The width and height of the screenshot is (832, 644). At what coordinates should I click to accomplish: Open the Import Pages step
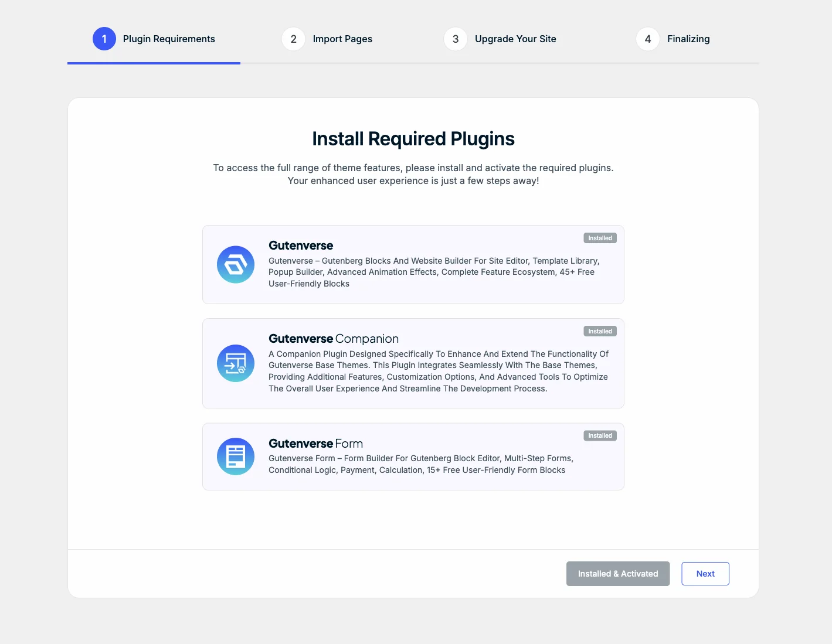[342, 39]
